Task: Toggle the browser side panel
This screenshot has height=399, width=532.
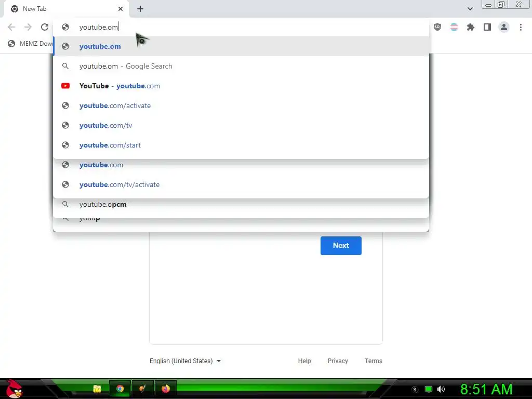Action: click(487, 27)
